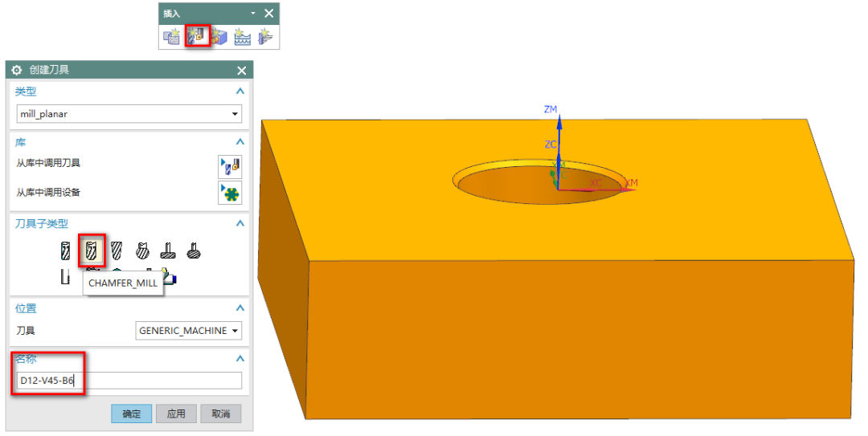Click the Create Tool icon in Insert toolbar

pyautogui.click(x=197, y=36)
